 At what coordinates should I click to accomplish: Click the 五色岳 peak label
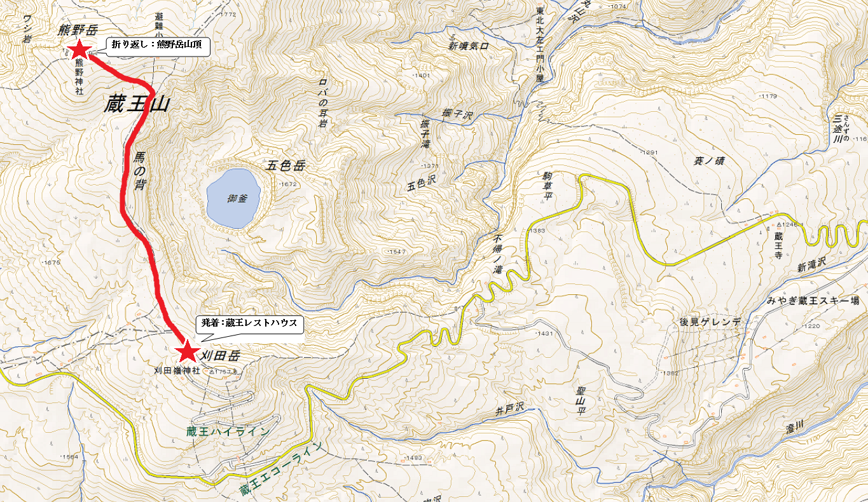coord(286,166)
